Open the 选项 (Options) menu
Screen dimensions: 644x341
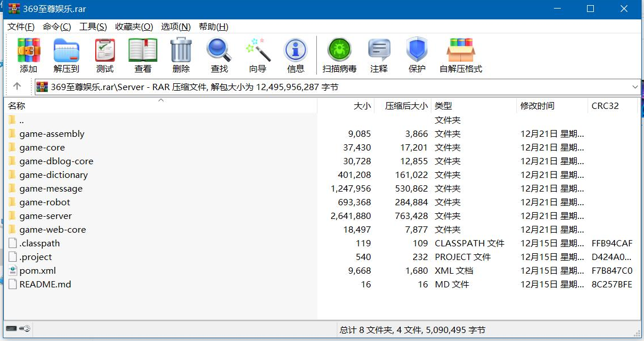176,26
